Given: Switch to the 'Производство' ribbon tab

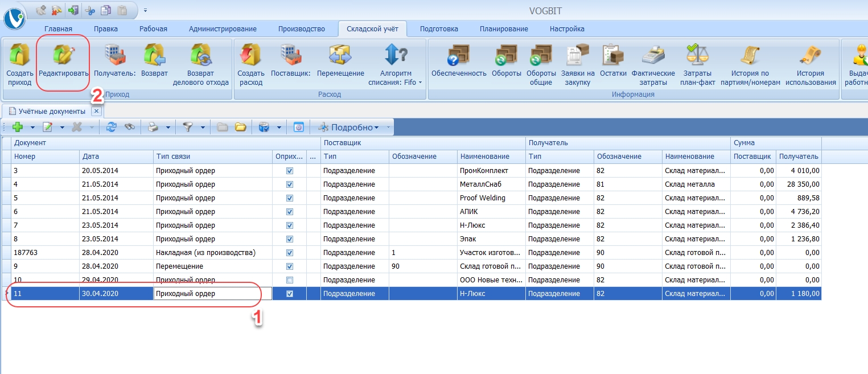Looking at the screenshot, I should click(x=301, y=29).
